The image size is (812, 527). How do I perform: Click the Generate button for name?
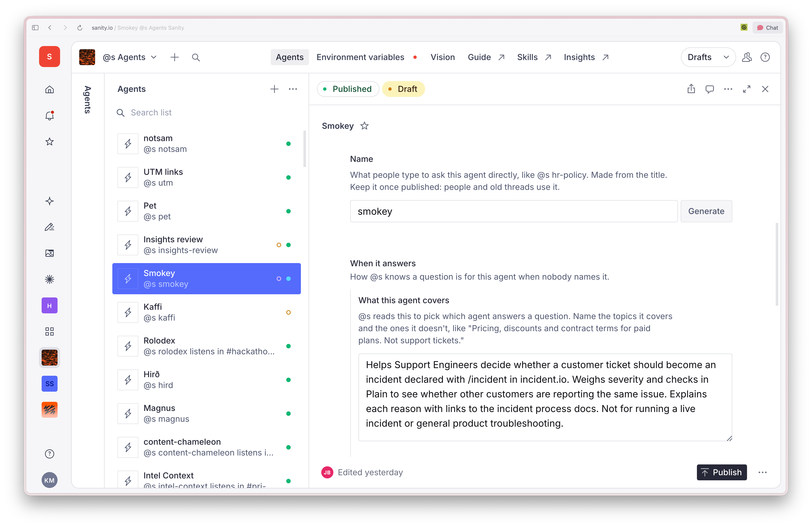706,211
